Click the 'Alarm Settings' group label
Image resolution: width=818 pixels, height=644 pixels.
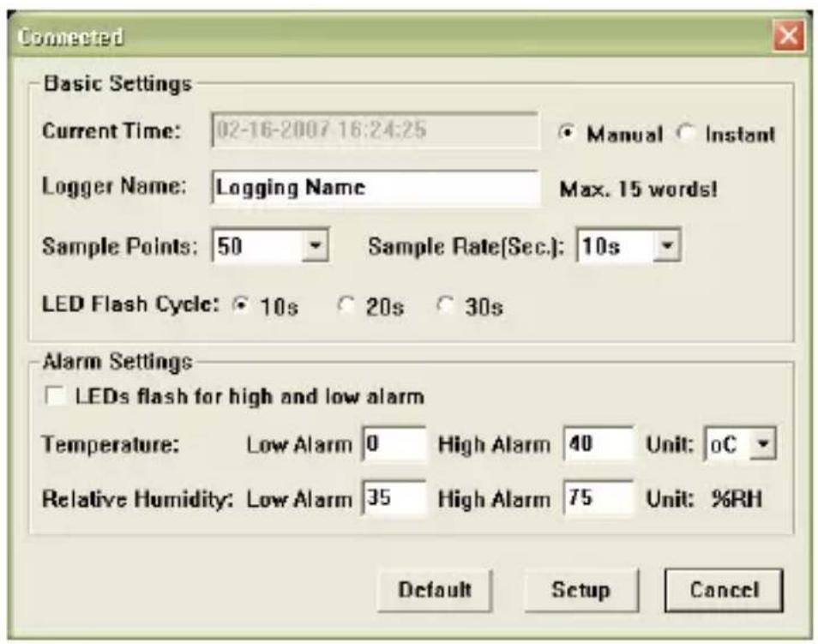[118, 361]
